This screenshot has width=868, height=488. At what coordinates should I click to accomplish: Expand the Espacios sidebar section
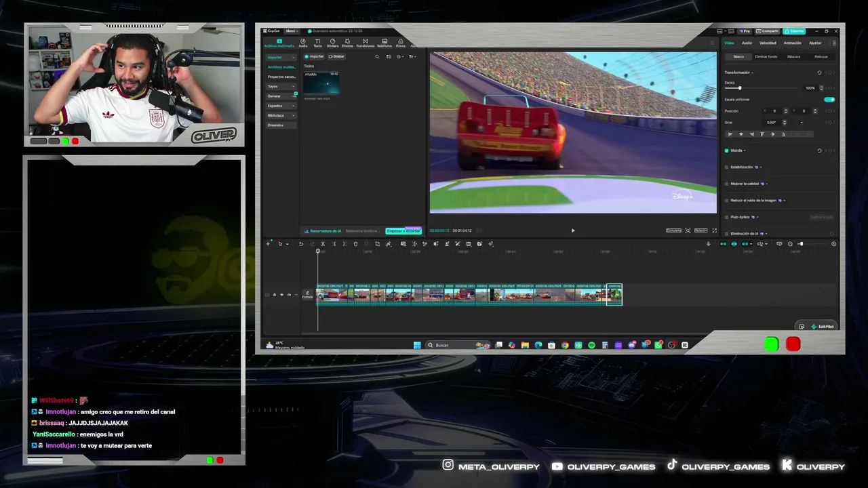(281, 106)
